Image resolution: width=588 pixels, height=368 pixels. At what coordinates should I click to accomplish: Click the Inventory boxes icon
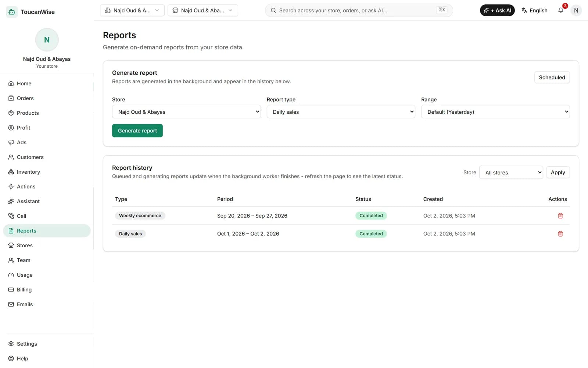point(11,172)
